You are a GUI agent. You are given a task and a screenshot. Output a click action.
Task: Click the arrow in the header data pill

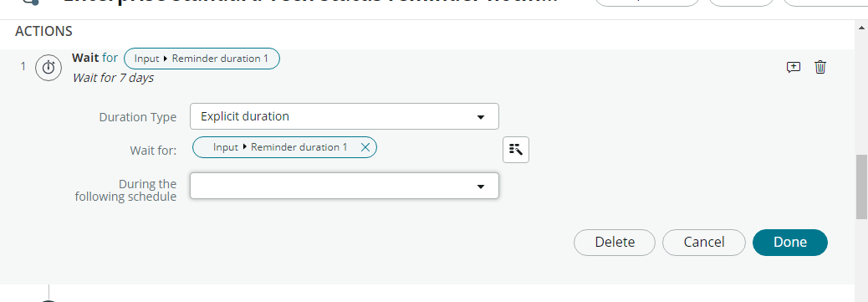[166, 59]
